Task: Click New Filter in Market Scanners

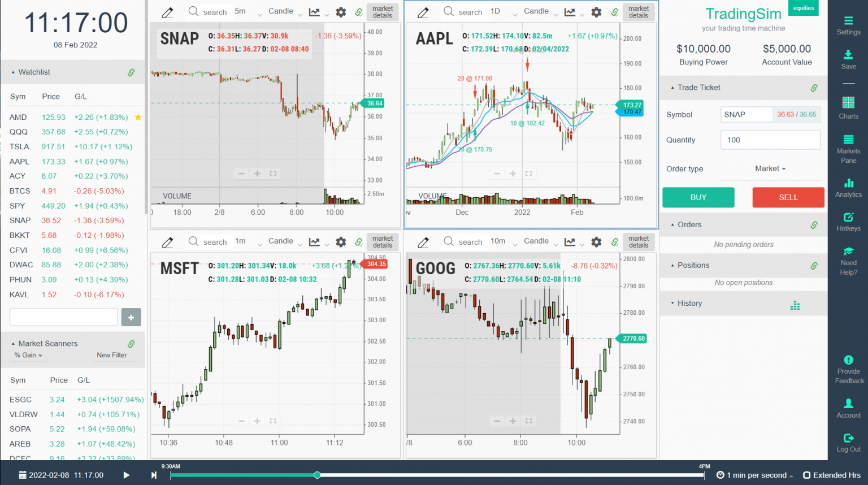Action: tap(111, 355)
